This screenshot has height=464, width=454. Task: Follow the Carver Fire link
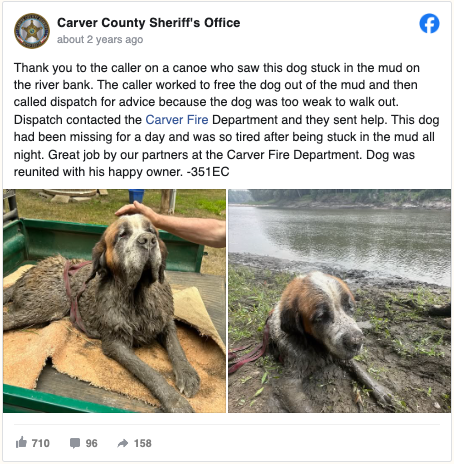[x=177, y=120]
